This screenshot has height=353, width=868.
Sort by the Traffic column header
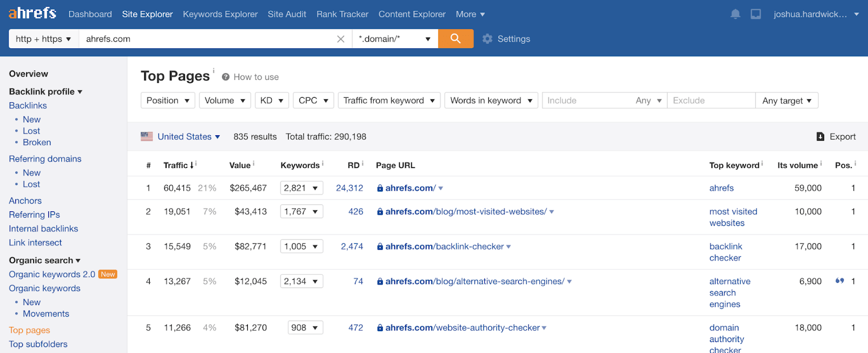click(x=178, y=165)
